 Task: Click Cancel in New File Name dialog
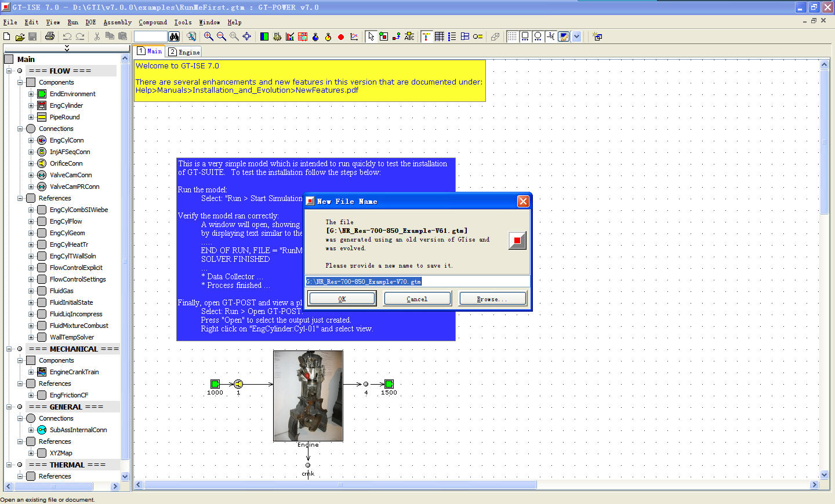point(417,299)
